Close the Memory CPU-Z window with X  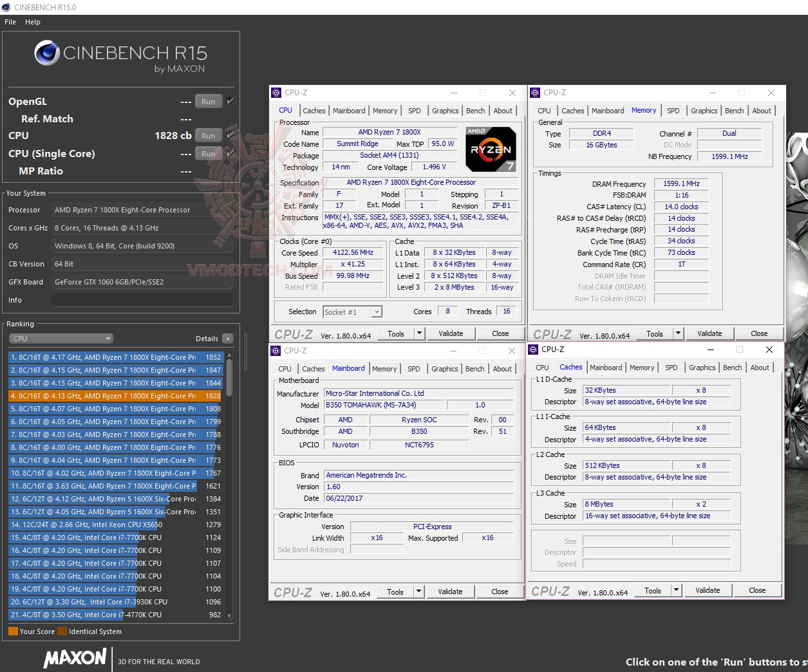[x=771, y=93]
